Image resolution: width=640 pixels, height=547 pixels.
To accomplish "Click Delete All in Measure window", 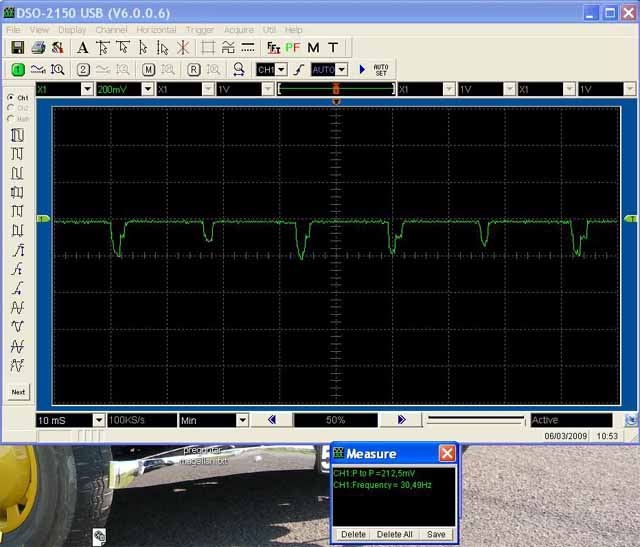I will point(394,534).
